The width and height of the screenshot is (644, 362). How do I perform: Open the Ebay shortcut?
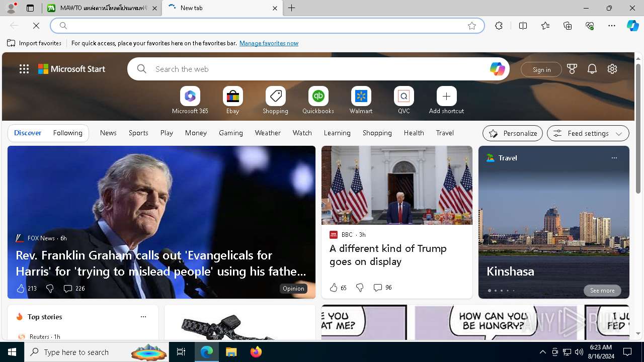click(232, 101)
